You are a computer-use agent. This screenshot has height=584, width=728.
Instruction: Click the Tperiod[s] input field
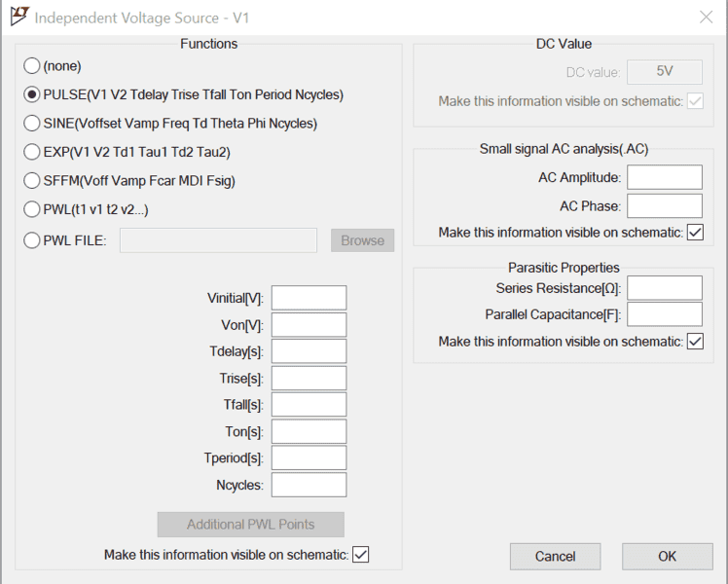pos(309,457)
